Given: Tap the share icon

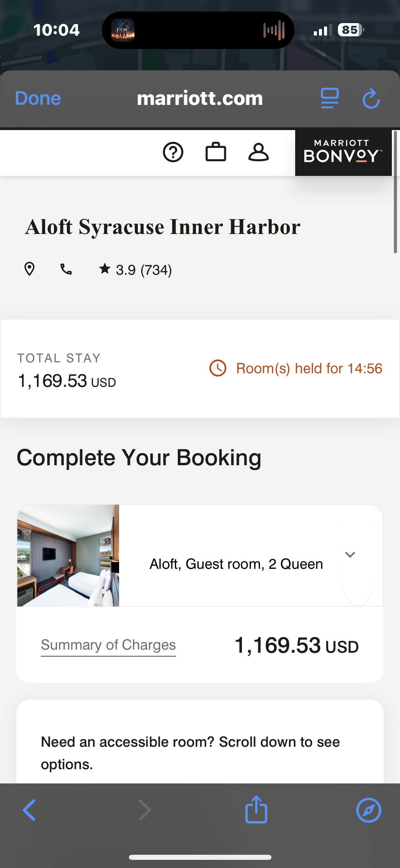Looking at the screenshot, I should pos(256,810).
